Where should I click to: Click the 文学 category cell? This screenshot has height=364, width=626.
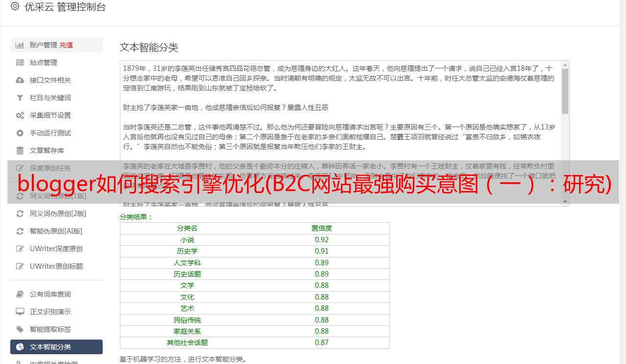click(187, 285)
